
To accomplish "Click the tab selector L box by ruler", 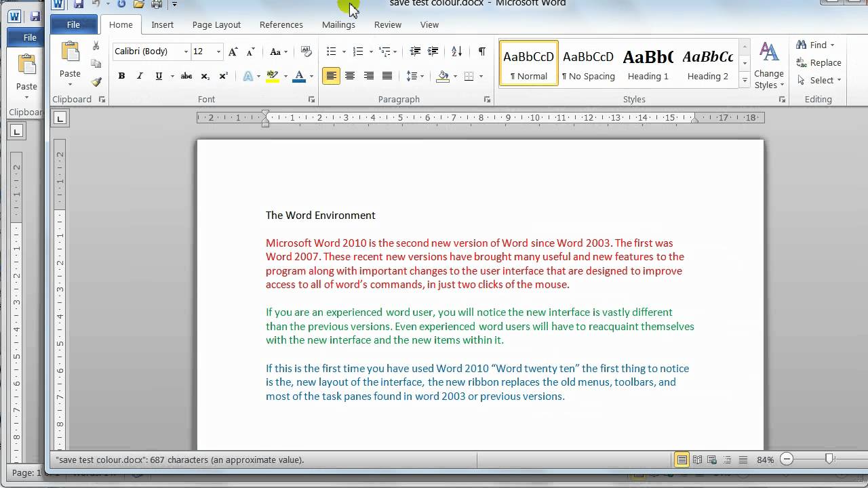I will pyautogui.click(x=60, y=119).
